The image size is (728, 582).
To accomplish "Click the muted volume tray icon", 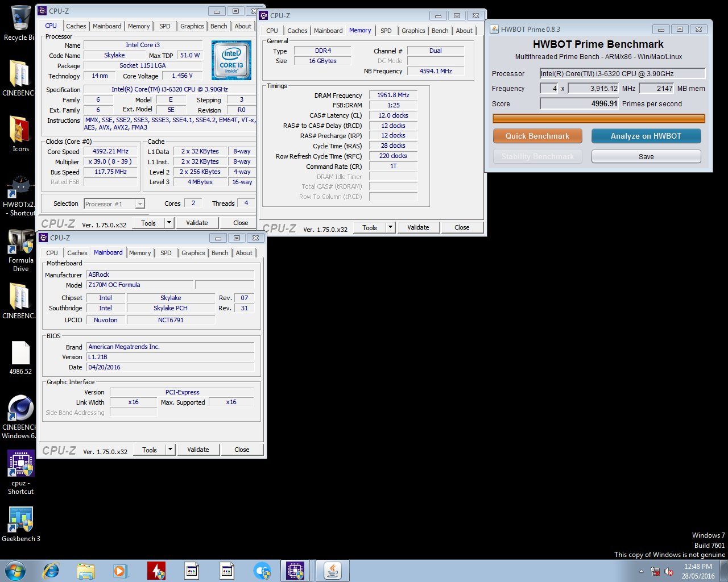I will (669, 571).
